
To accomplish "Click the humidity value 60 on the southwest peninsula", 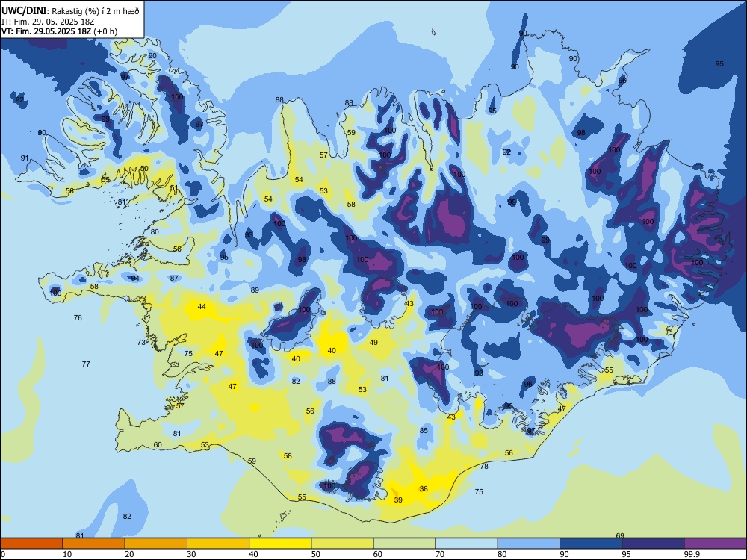I will tap(157, 445).
